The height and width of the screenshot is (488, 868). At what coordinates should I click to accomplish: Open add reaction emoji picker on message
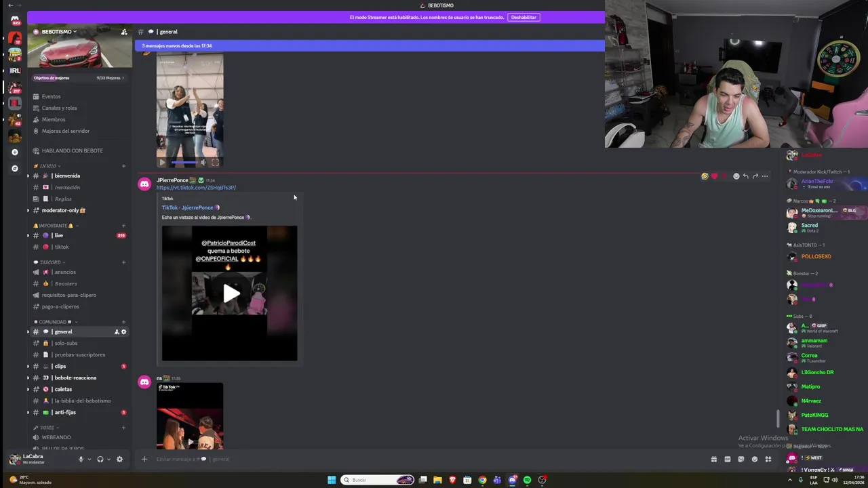(736, 176)
